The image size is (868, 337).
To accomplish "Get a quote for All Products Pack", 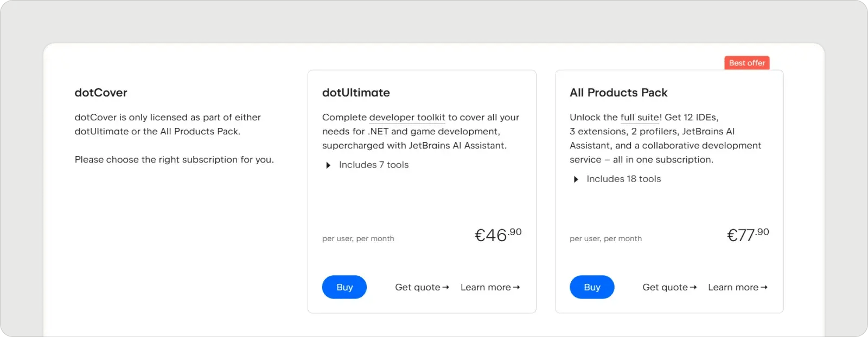I will [x=665, y=287].
